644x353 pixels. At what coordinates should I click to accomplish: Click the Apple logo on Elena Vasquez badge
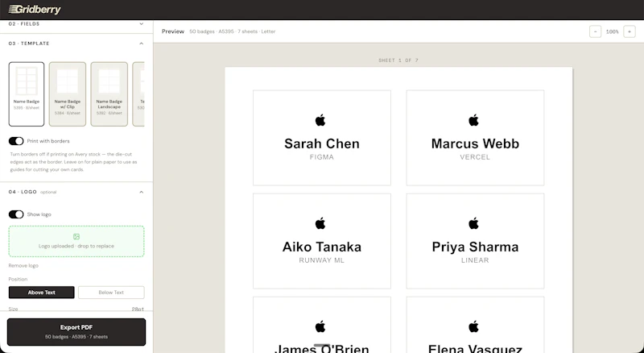tap(473, 326)
